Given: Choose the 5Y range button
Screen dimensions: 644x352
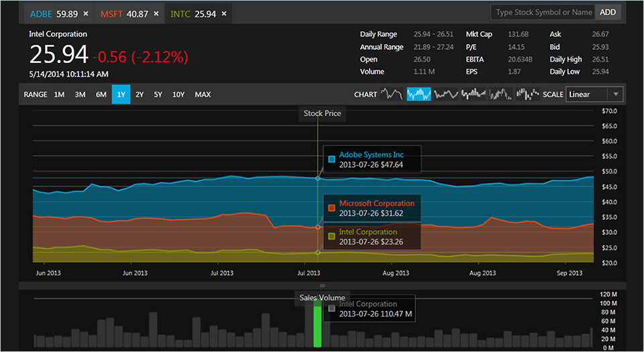Looking at the screenshot, I should coord(158,95).
